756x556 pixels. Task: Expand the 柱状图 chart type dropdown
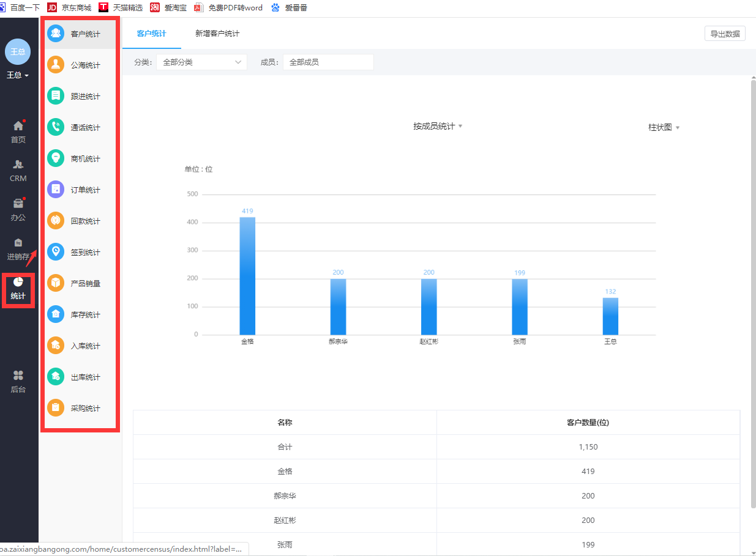tap(664, 127)
